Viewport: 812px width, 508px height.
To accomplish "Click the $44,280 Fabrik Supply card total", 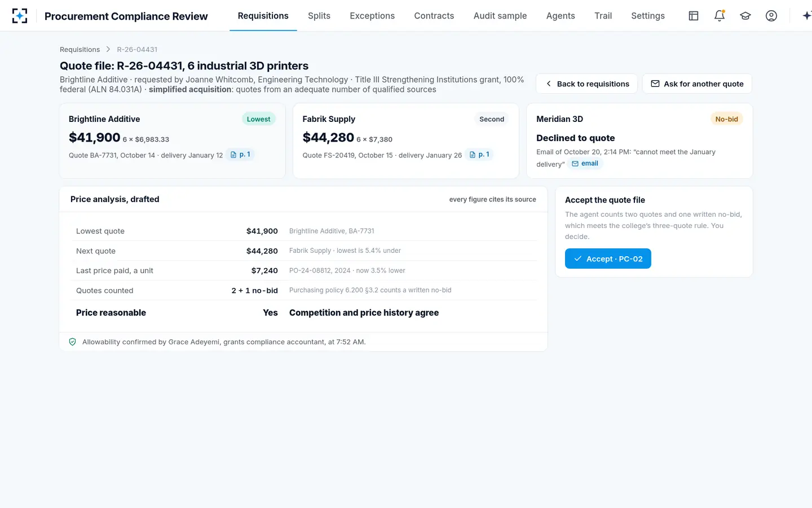I will (328, 138).
